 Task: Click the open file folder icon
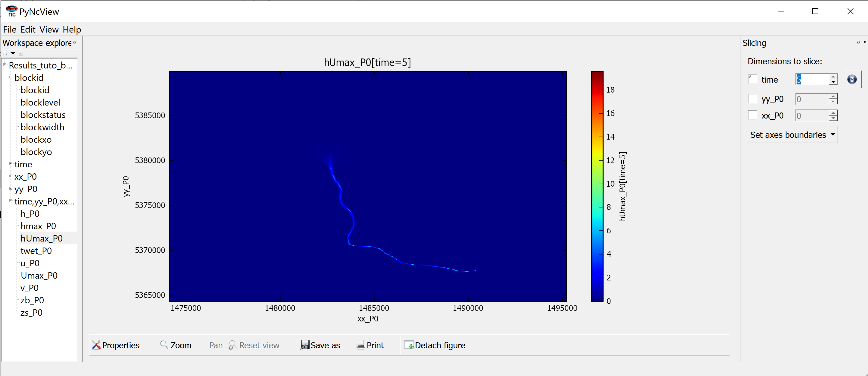[5, 53]
